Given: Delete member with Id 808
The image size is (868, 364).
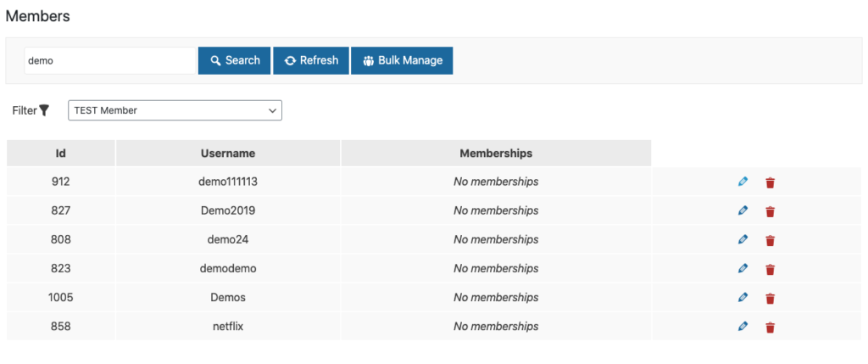Looking at the screenshot, I should pyautogui.click(x=770, y=240).
